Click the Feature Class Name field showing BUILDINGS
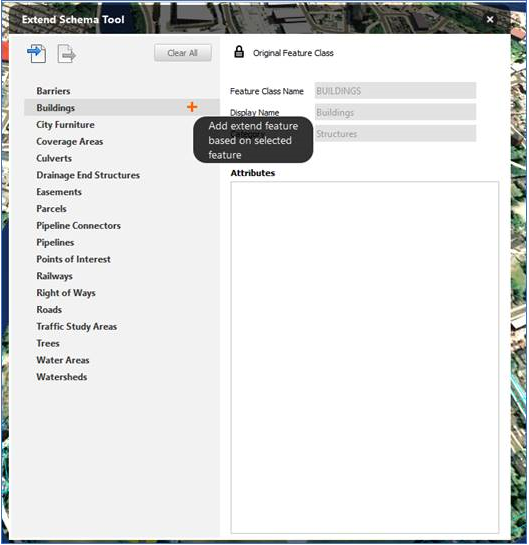This screenshot has height=545, width=529. click(x=395, y=91)
